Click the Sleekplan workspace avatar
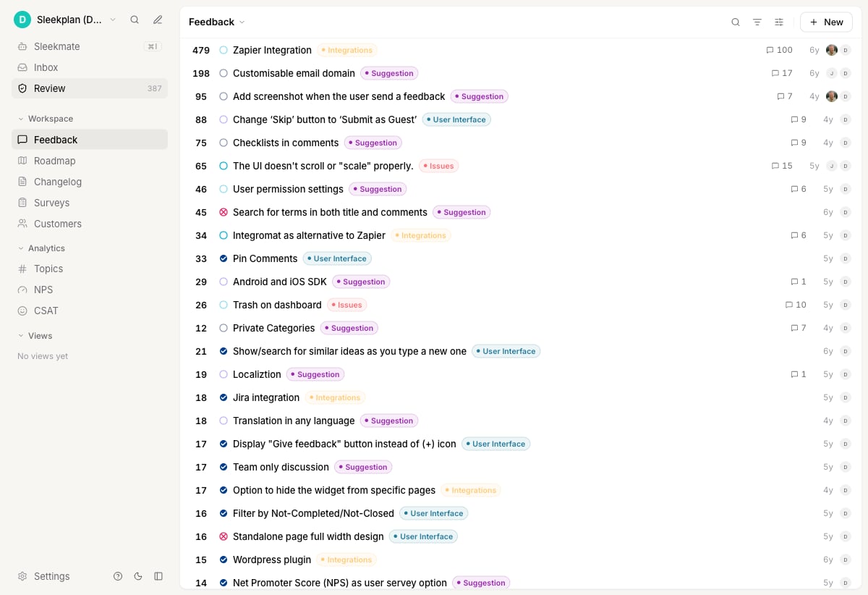868x595 pixels. click(22, 20)
